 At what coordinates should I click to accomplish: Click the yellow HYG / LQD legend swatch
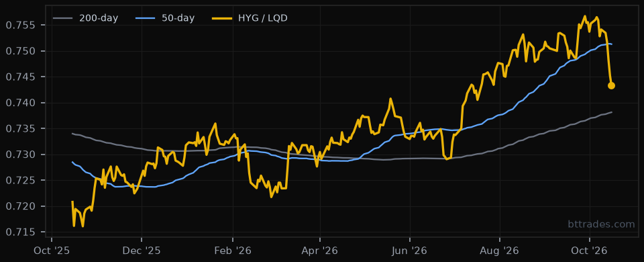[x=222, y=19]
